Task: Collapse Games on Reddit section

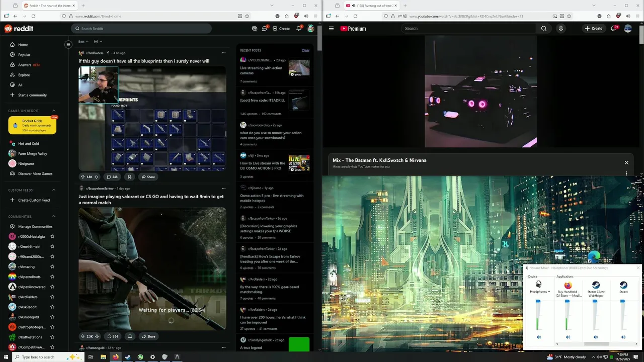Action: click(54, 111)
